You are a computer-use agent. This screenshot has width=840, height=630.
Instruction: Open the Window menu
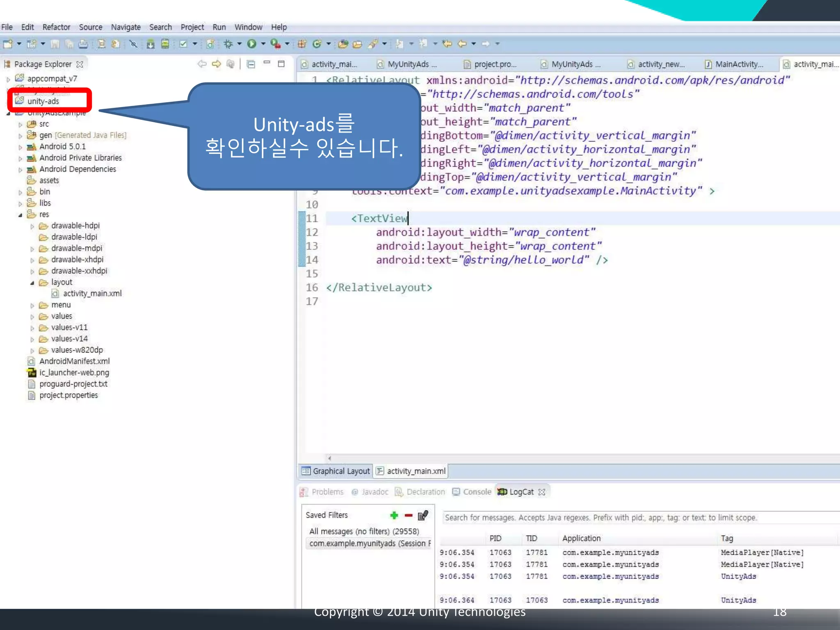(x=248, y=27)
